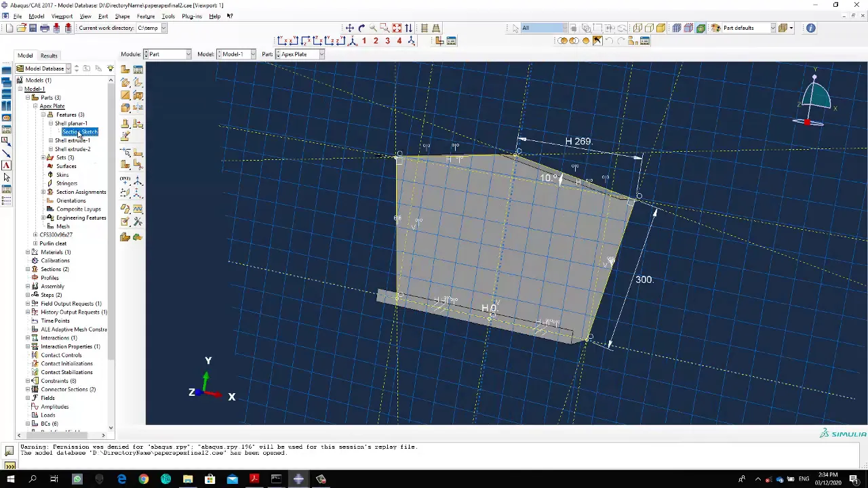Open Part defaults color dropdown

pos(749,28)
